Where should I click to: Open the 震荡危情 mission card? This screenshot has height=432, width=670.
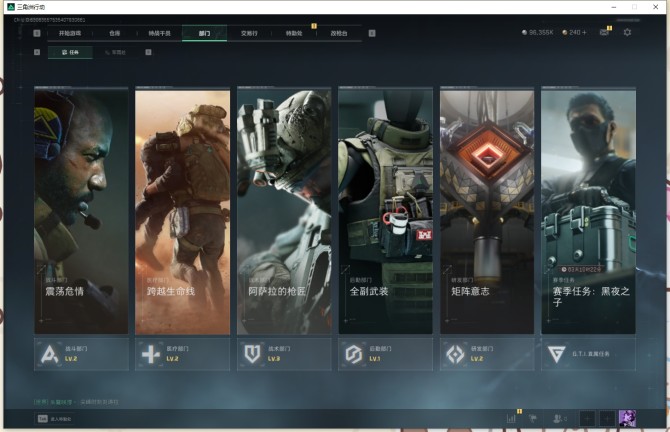coord(81,211)
